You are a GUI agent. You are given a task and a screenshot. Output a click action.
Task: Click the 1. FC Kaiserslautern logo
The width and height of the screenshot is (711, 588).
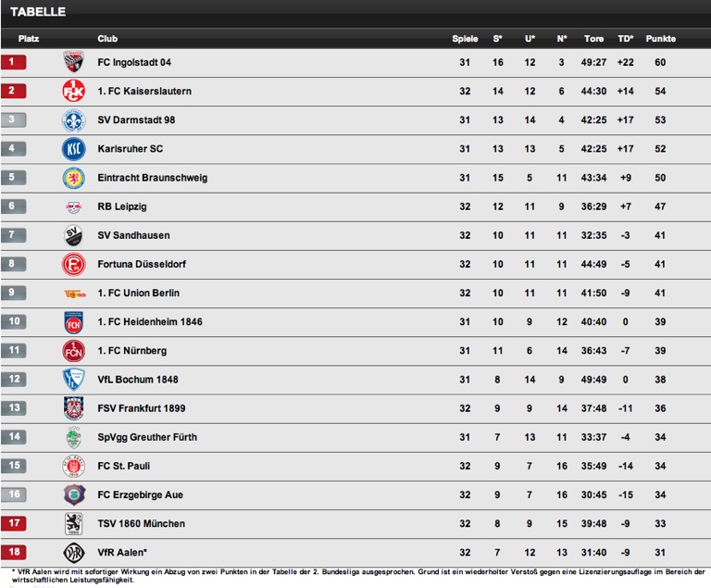click(x=74, y=91)
